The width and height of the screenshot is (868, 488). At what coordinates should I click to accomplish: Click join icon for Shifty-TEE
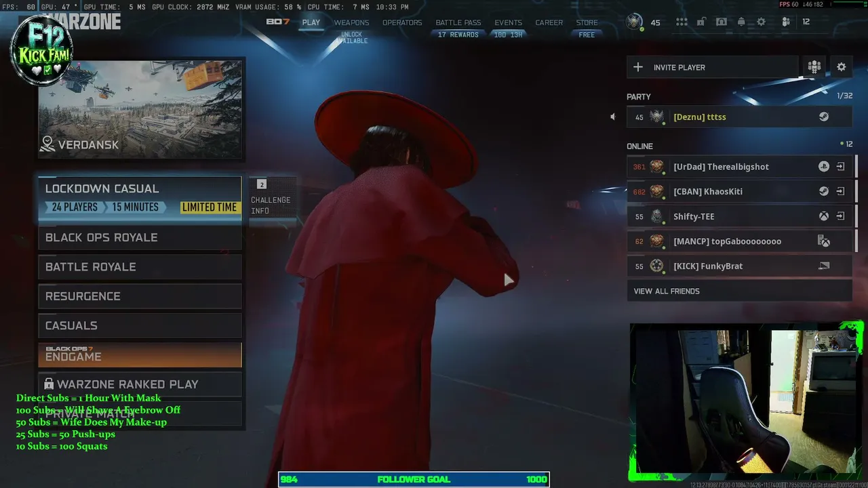[840, 216]
